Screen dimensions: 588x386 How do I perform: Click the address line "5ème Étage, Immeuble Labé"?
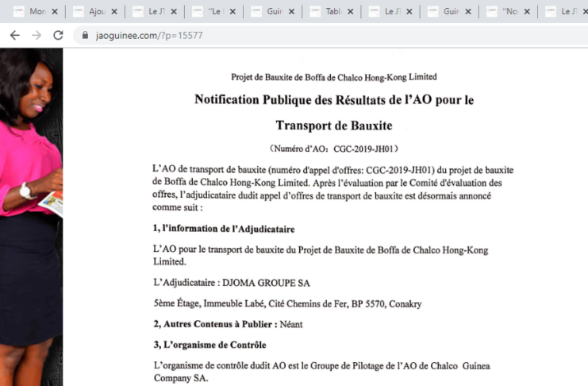tap(287, 303)
